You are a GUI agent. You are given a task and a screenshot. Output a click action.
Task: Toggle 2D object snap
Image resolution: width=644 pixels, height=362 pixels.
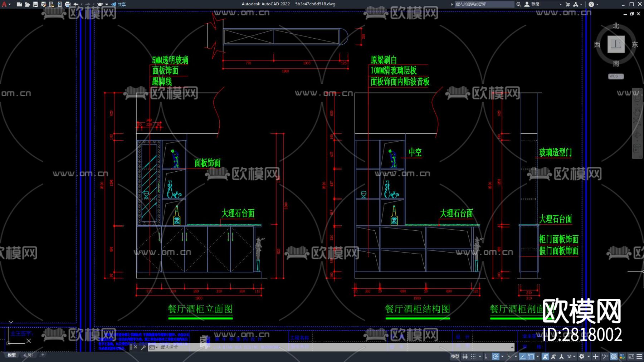tap(531, 356)
